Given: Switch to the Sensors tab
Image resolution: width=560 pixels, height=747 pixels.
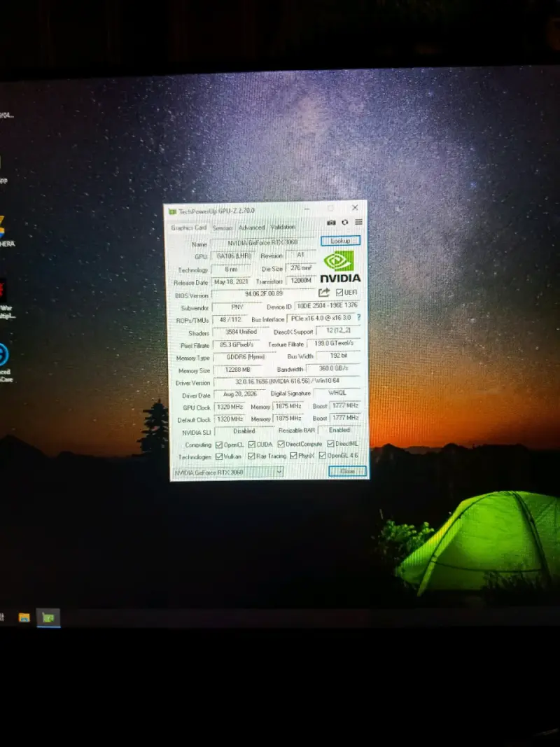Looking at the screenshot, I should [x=223, y=228].
